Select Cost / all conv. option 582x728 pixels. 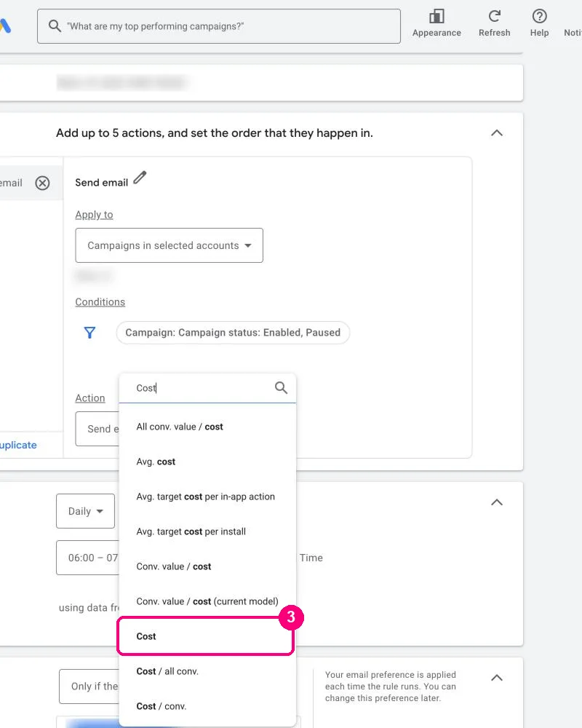pyautogui.click(x=207, y=671)
